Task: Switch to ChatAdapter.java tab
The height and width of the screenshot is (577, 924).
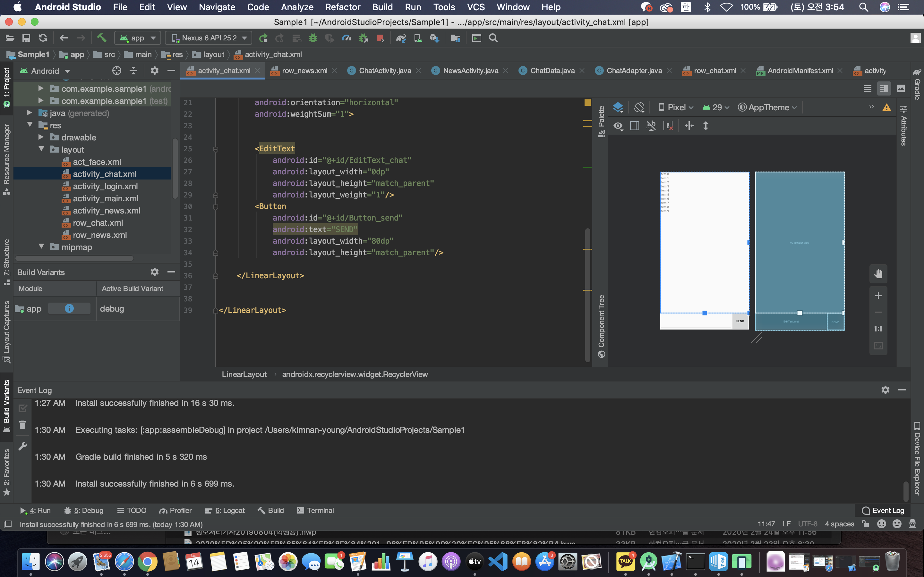Action: [634, 71]
